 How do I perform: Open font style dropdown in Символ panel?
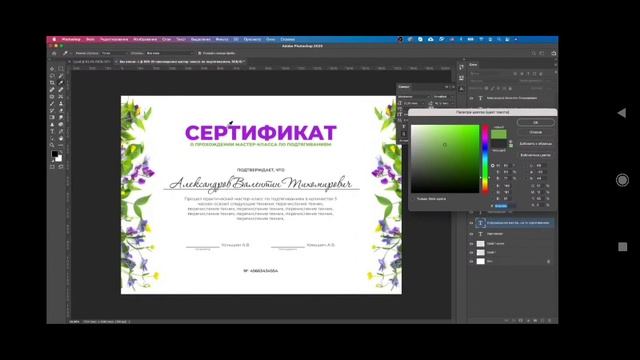coord(443,97)
